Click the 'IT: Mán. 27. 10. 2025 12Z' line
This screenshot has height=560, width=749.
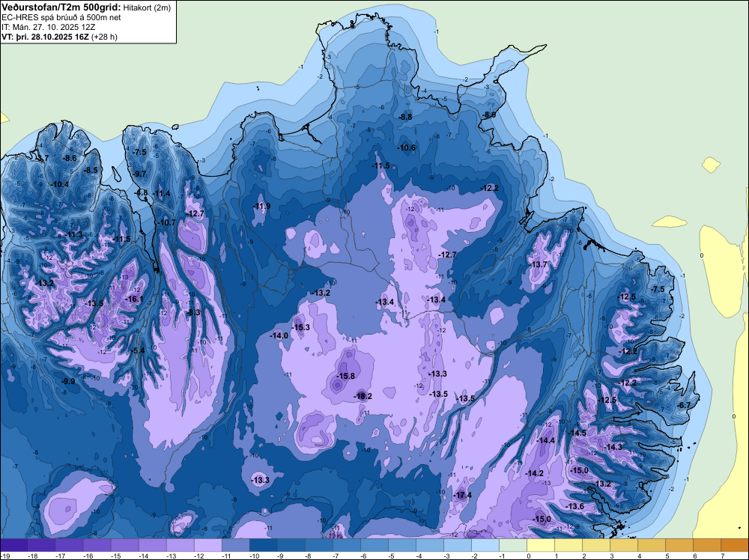tap(48, 27)
